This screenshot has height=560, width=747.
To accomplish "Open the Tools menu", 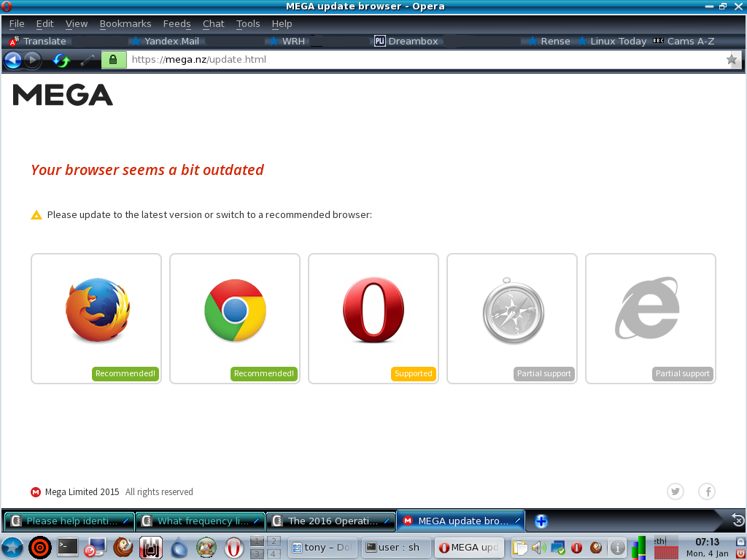I will pos(248,24).
